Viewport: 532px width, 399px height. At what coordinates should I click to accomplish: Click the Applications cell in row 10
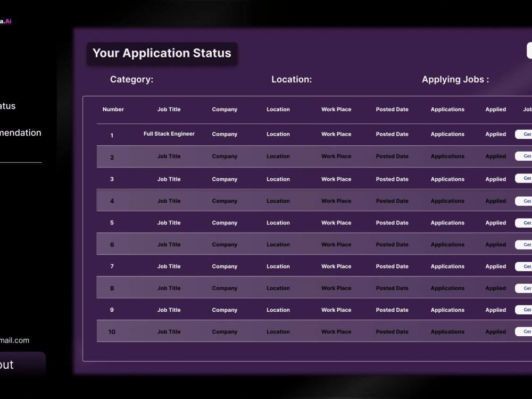[x=447, y=331]
